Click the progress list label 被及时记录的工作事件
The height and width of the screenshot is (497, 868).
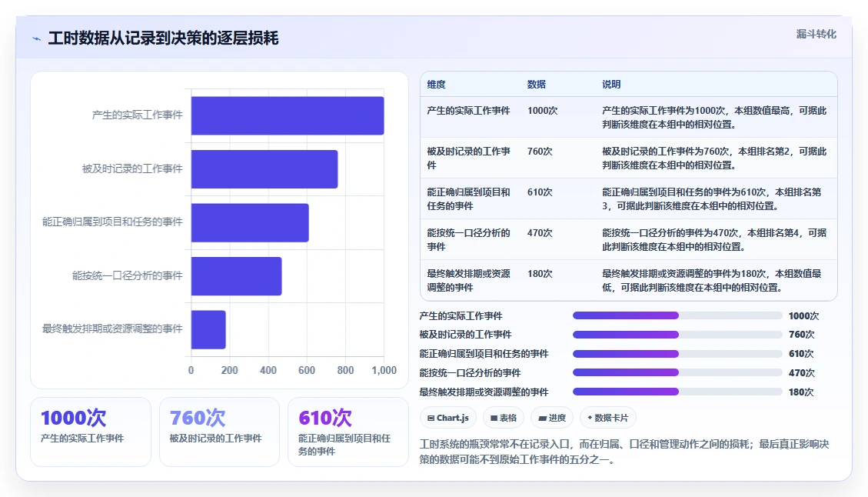(x=466, y=335)
